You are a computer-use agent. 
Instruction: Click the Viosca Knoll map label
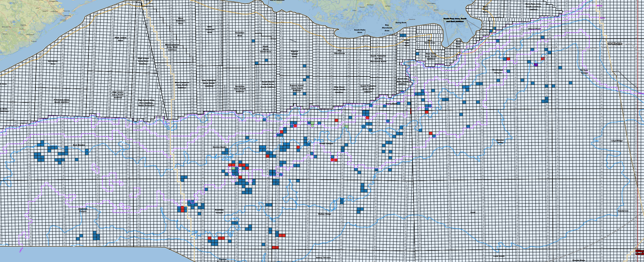click(535, 29)
